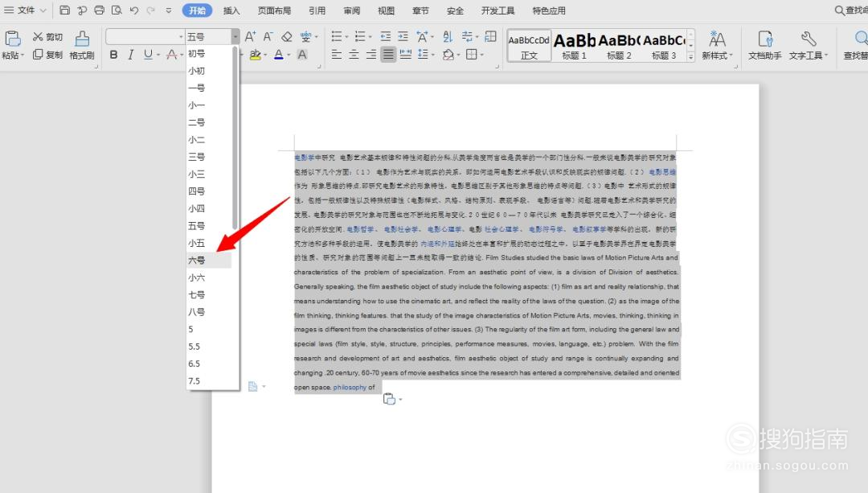This screenshot has width=868, height=493.
Task: Increase font size with A+ icon
Action: tap(250, 36)
